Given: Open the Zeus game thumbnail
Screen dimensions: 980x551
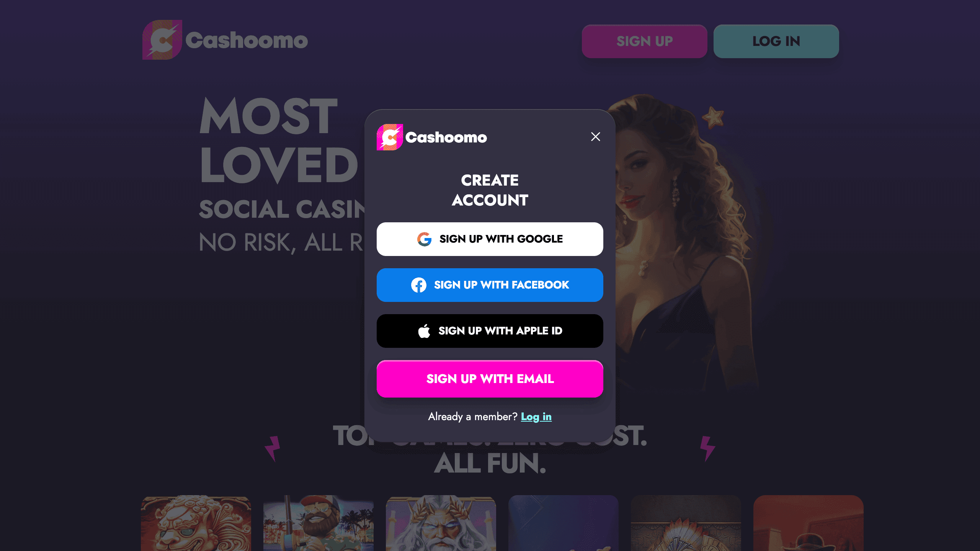Looking at the screenshot, I should point(441,523).
